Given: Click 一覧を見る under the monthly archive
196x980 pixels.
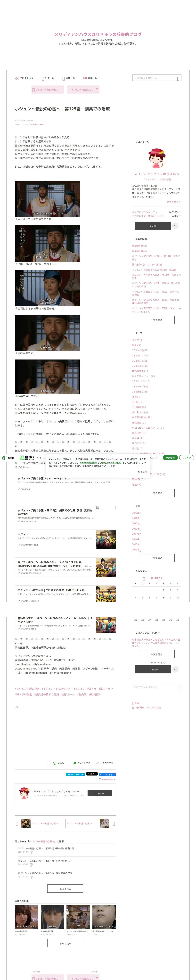Looking at the screenshot, I should coord(156,558).
